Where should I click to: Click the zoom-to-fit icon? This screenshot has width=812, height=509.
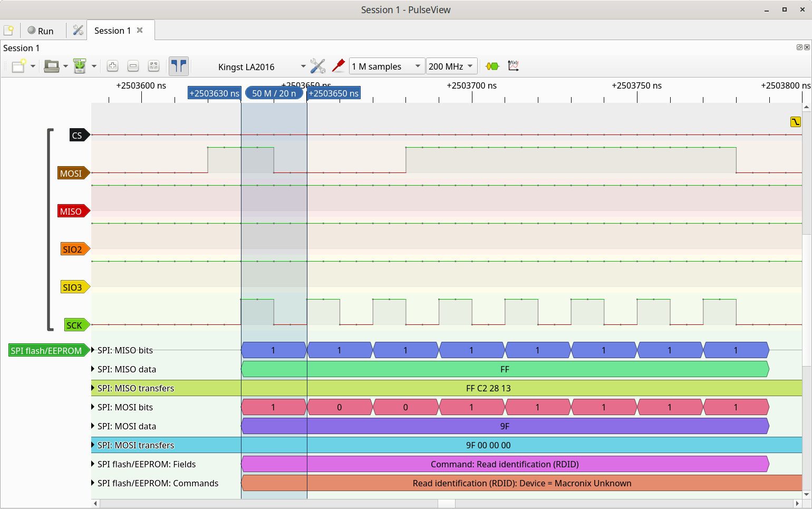[x=154, y=66]
